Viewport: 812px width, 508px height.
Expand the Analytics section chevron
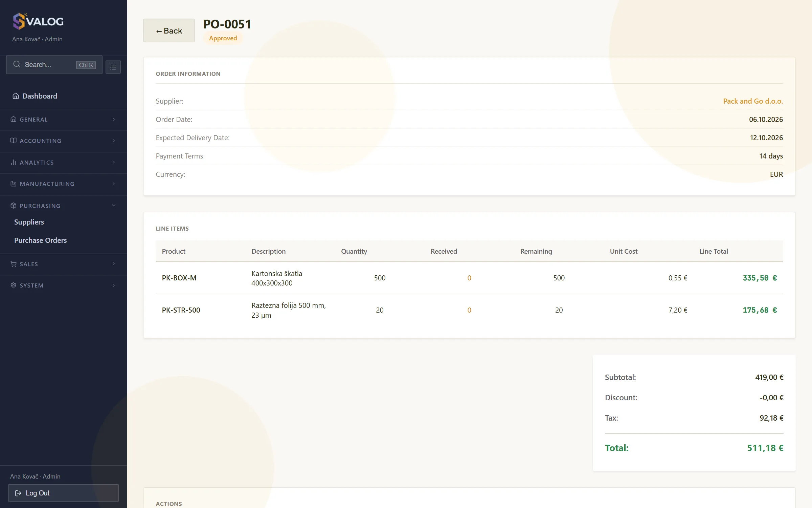coord(114,162)
